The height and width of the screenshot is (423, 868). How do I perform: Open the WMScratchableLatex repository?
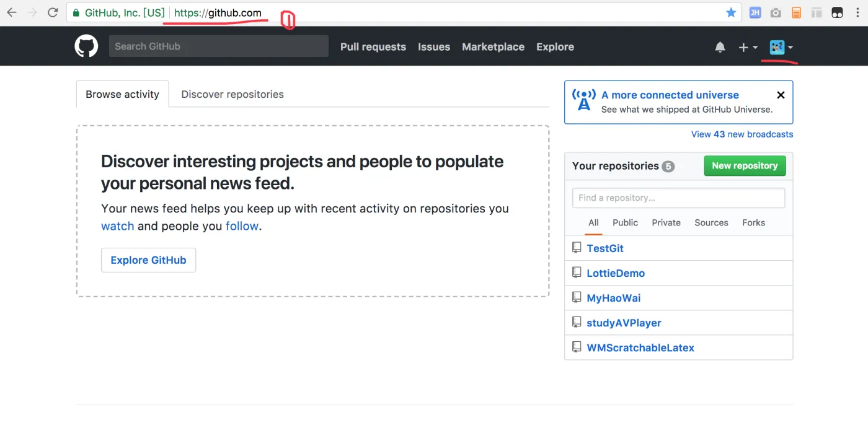tap(640, 347)
